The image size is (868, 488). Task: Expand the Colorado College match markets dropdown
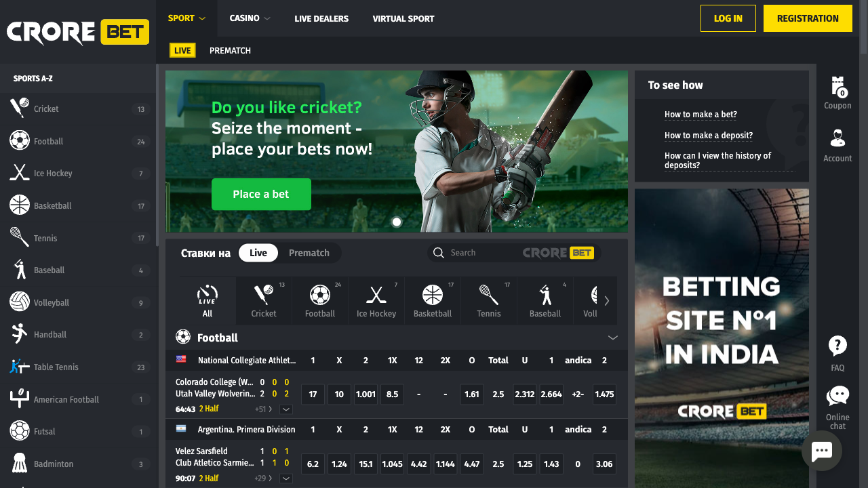286,409
